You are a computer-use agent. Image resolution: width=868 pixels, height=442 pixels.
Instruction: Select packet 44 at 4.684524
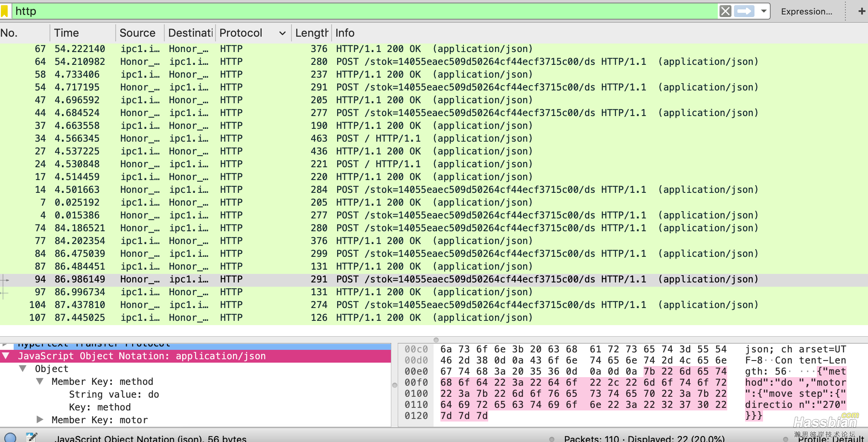(434, 113)
